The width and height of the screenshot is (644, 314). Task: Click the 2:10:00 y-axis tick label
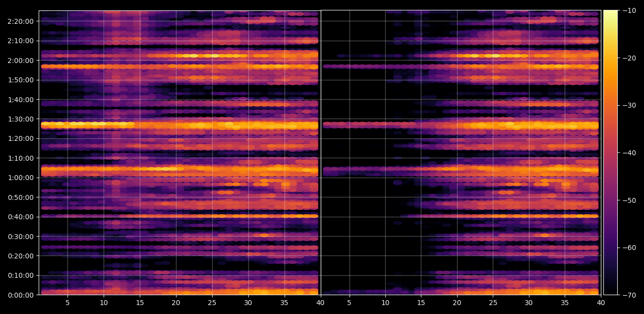(21, 41)
